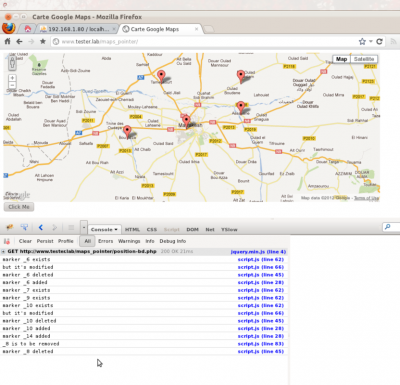Image resolution: width=400 pixels, height=385 pixels.
Task: Switch to the DOM panel
Action: (x=192, y=229)
